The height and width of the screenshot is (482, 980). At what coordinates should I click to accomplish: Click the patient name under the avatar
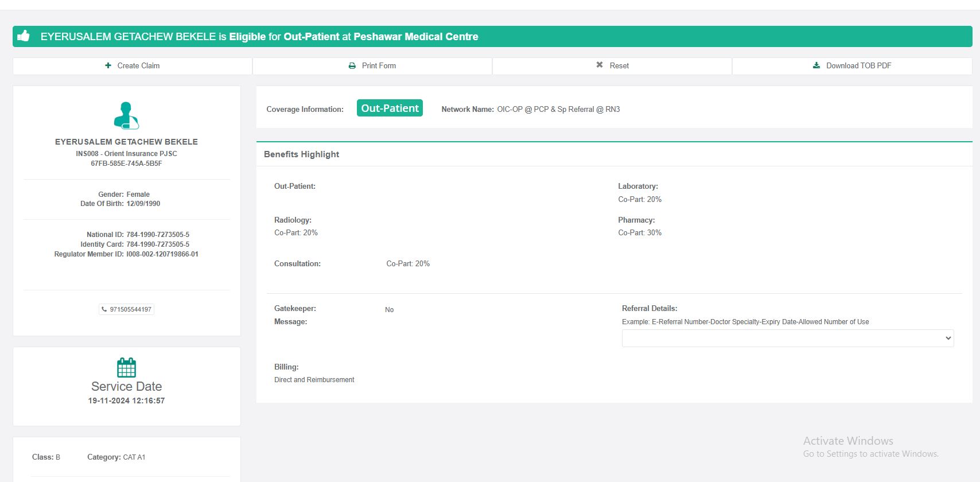126,142
